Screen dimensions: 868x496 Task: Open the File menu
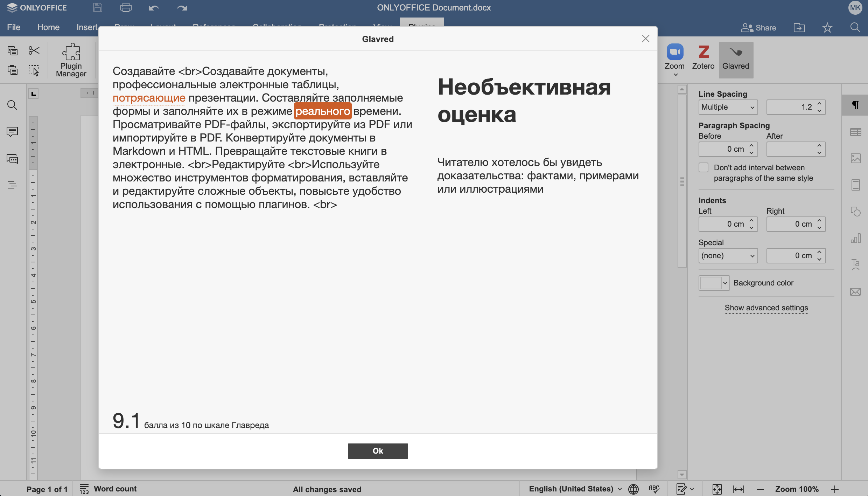pos(14,27)
